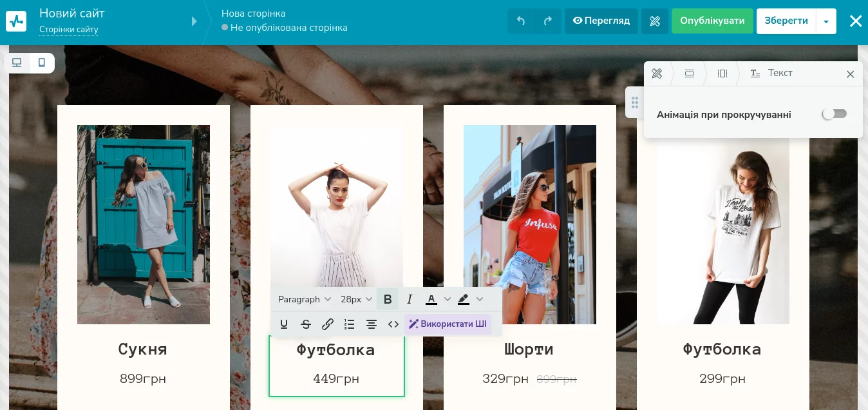Expand the Зберегти dropdown arrow

(826, 21)
